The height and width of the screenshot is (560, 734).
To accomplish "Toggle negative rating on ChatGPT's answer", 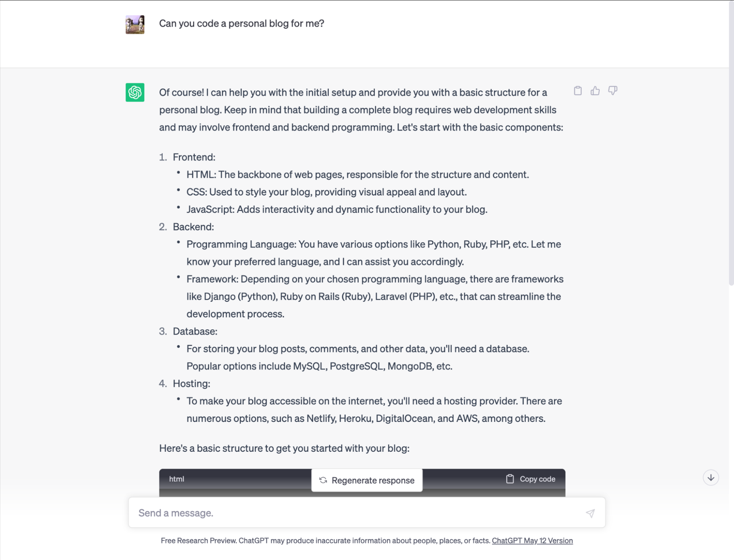I will pos(612,91).
